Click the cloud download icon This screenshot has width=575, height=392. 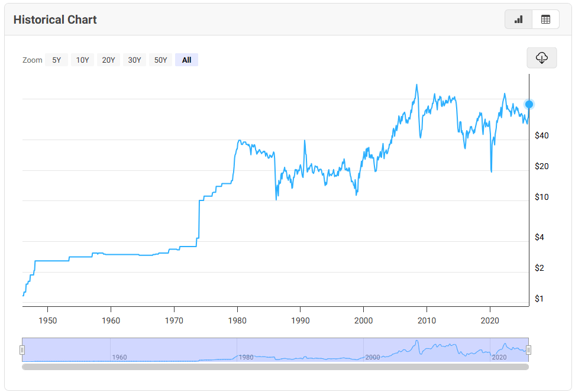click(x=542, y=58)
